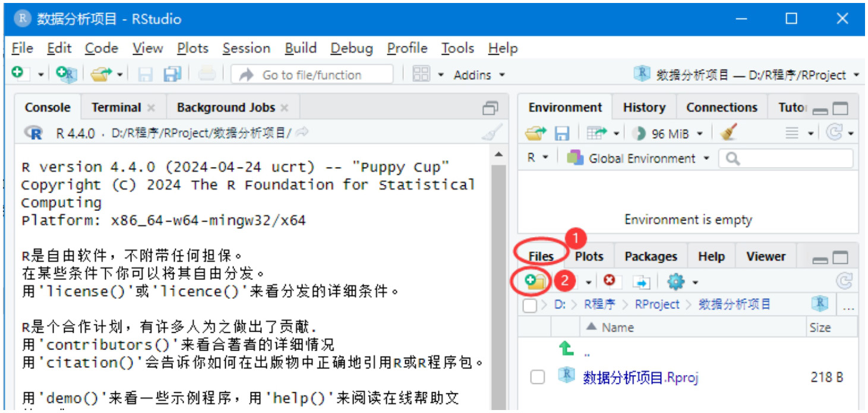
Task: Click the Import Dataset table icon
Action: tap(595, 134)
